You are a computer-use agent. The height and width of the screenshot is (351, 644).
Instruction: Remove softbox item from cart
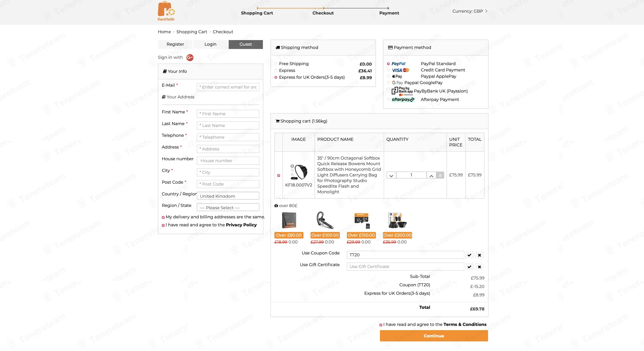tap(440, 175)
